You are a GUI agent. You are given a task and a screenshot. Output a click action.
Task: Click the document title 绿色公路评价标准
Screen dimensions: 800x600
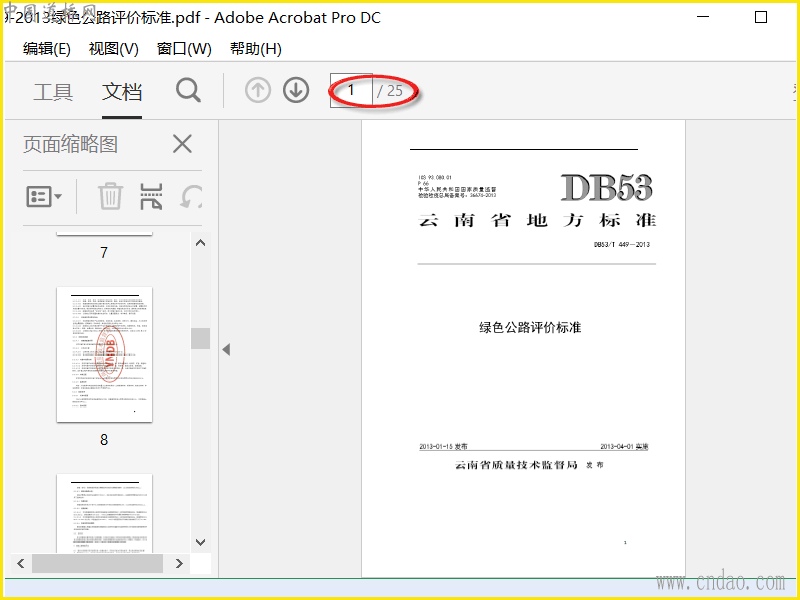pos(530,328)
